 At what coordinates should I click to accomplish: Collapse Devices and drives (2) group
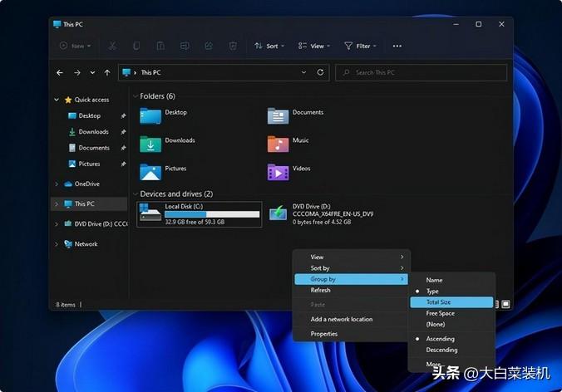136,194
